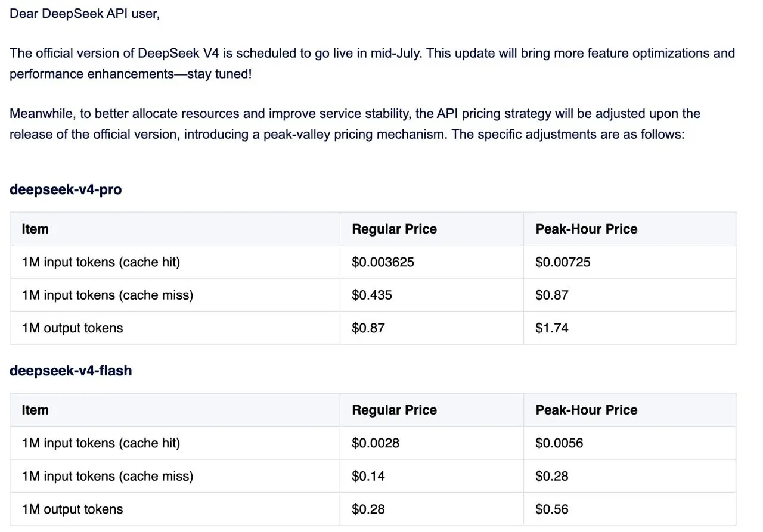Click the $0.87 pro regular output price
Screen dimensions: 763x532
368,328
